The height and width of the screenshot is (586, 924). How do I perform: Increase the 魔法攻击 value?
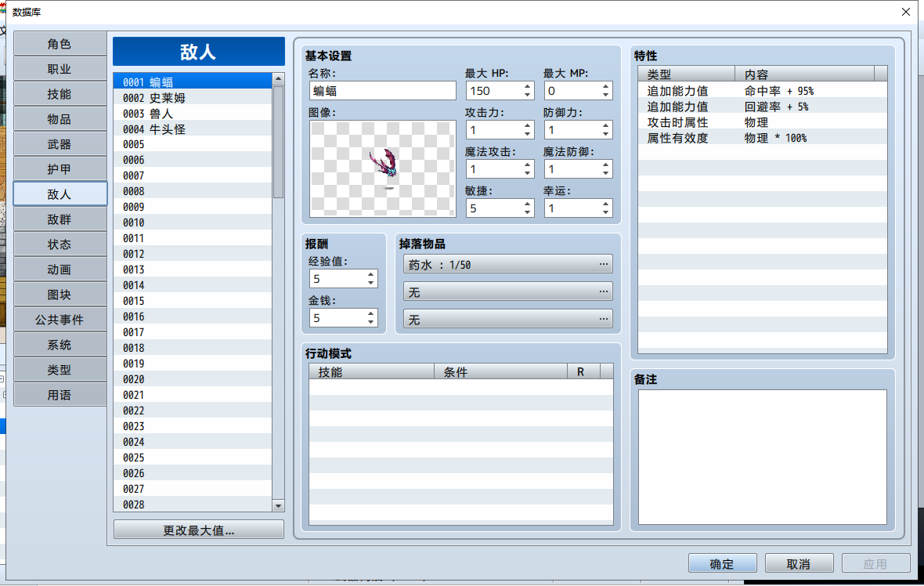coord(528,165)
